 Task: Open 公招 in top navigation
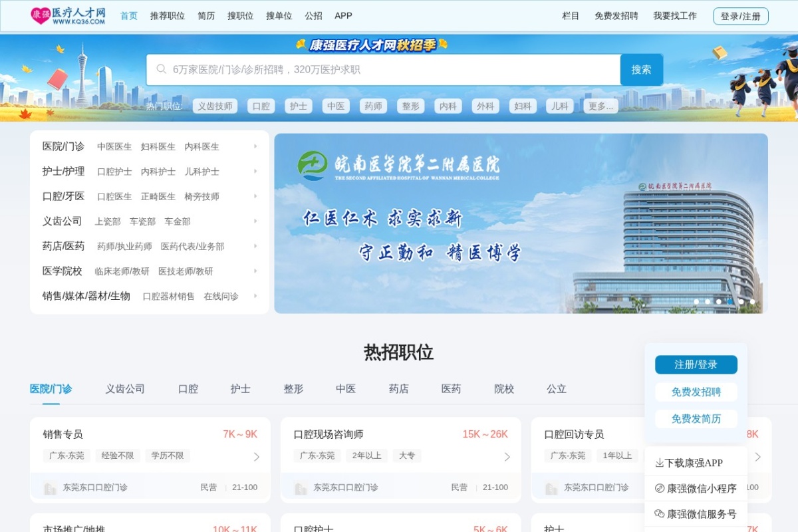click(x=313, y=16)
